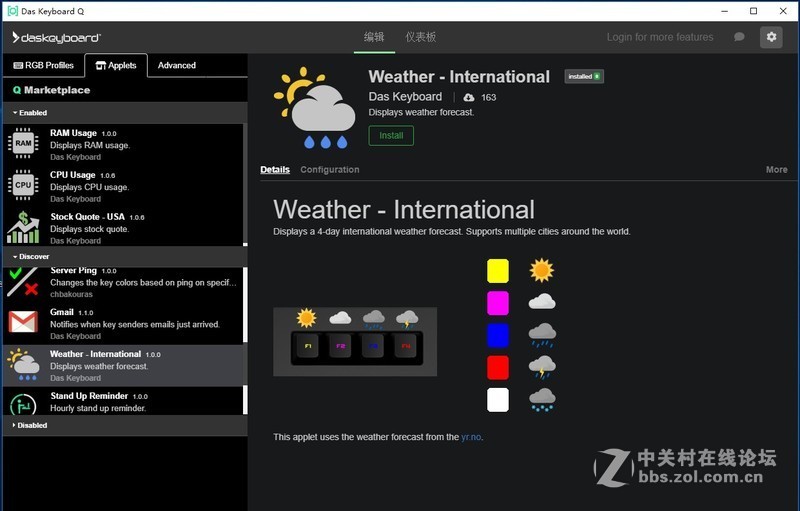The width and height of the screenshot is (800, 511).
Task: Select the CPU Usage chip icon
Action: coord(23,185)
